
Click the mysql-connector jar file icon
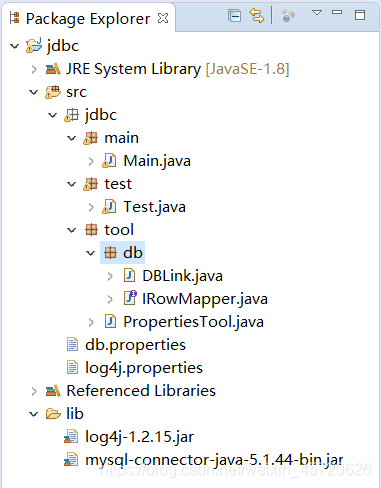click(x=71, y=460)
